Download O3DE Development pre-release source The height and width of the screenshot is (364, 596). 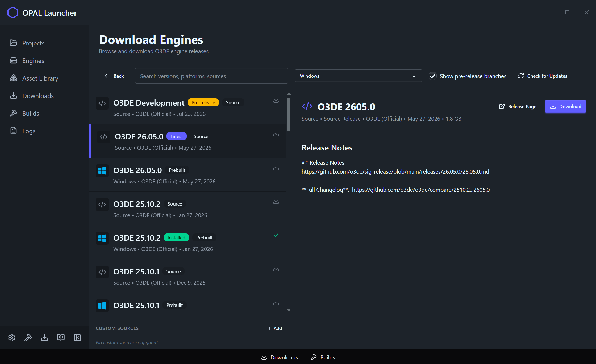pos(276,100)
